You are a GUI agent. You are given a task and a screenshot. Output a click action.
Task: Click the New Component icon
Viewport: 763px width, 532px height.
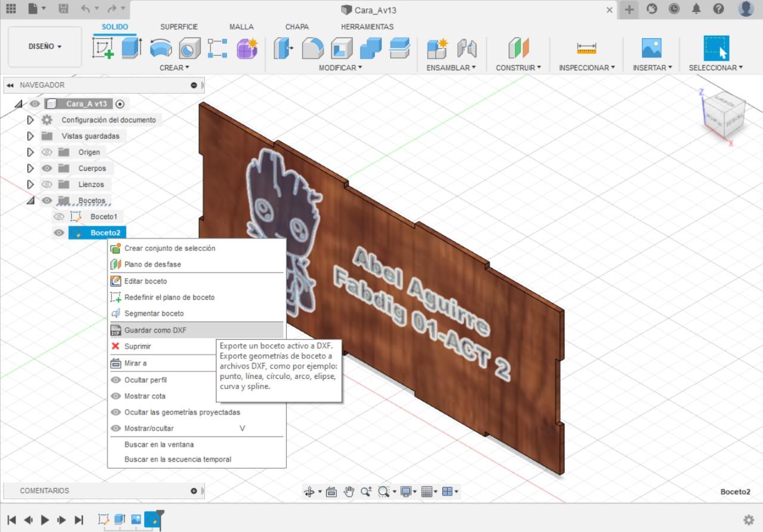438,48
